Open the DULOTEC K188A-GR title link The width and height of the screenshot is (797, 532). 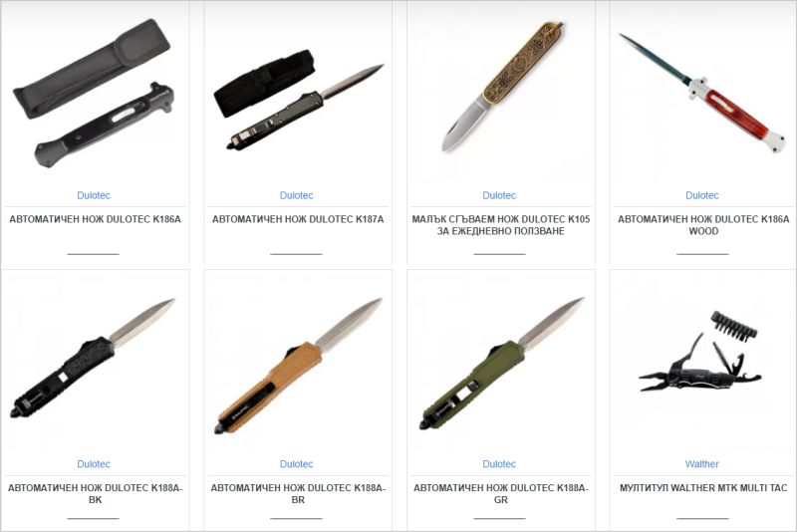[x=501, y=493]
